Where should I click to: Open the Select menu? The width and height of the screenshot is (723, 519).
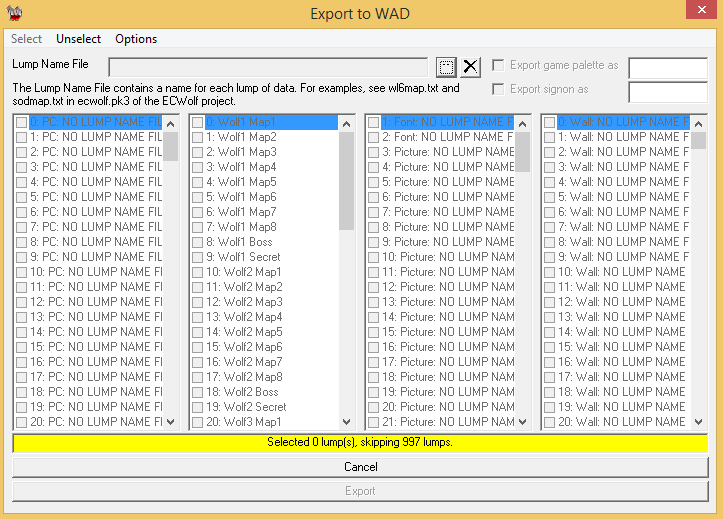click(26, 39)
